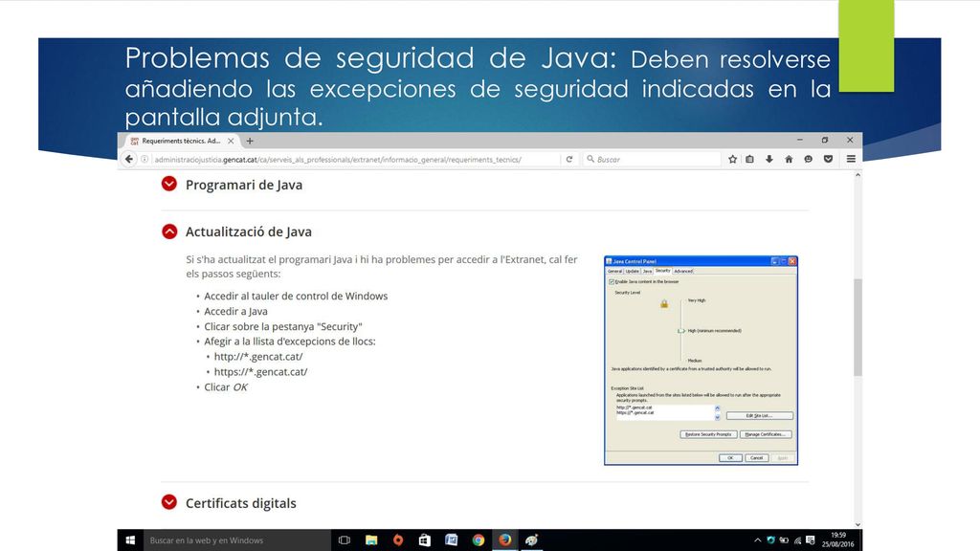The width and height of the screenshot is (980, 551).
Task: Click the Actualització de Java heading
Action: [x=248, y=231]
